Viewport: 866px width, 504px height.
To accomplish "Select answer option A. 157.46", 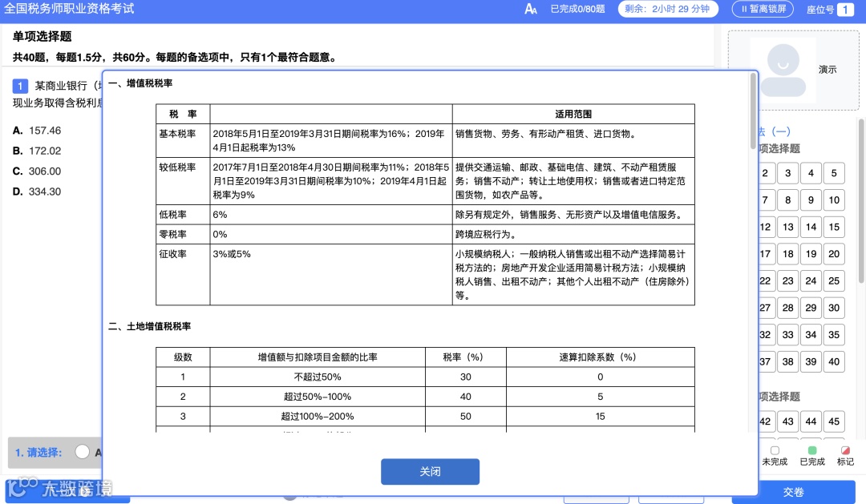I will [x=37, y=131].
